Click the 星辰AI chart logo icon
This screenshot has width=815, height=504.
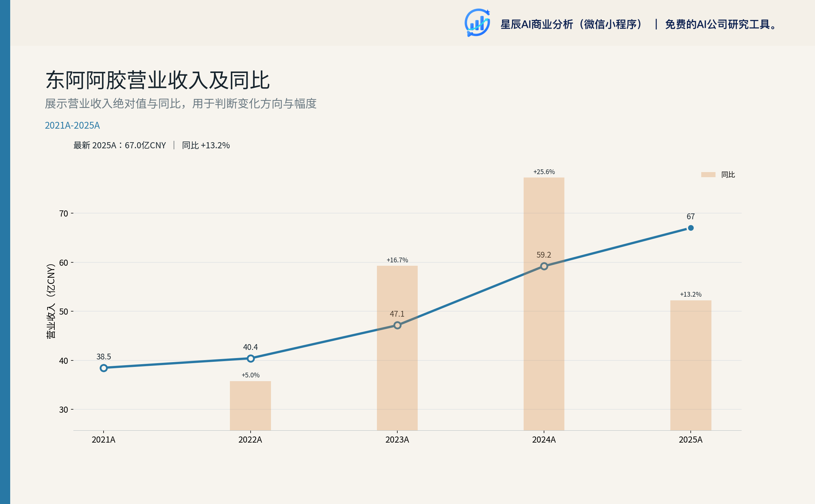pyautogui.click(x=477, y=23)
